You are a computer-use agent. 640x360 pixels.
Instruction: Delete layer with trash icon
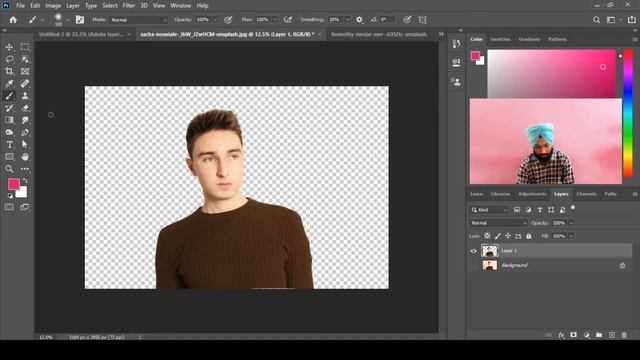pyautogui.click(x=624, y=335)
